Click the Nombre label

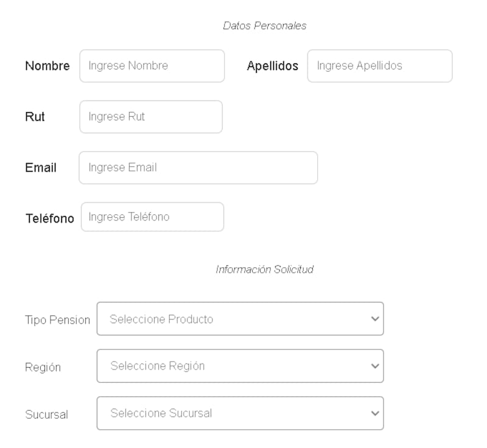(x=47, y=66)
